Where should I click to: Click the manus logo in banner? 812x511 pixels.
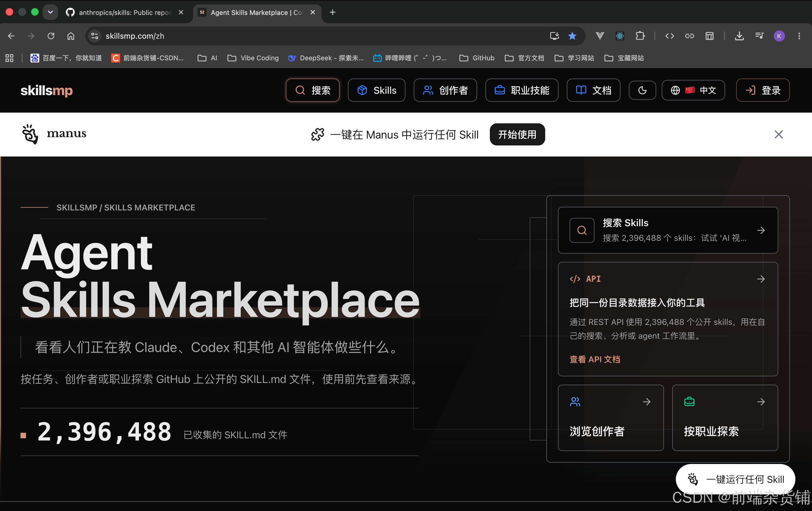click(54, 134)
